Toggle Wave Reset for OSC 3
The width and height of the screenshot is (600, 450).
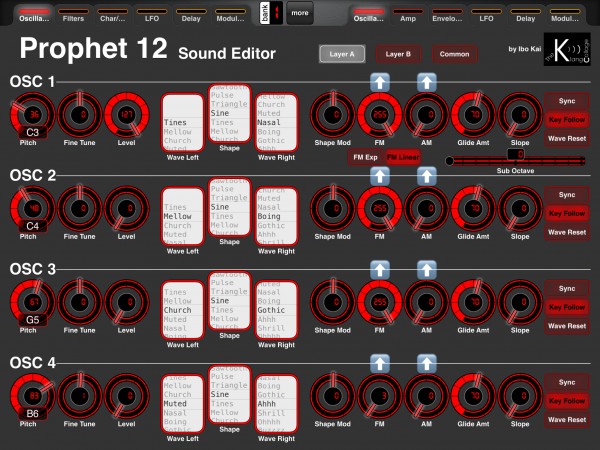[567, 326]
